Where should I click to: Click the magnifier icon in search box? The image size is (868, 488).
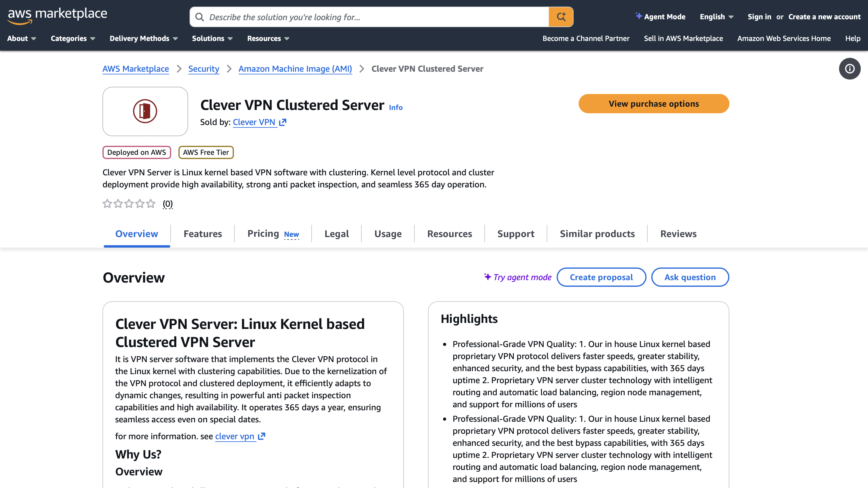coord(200,17)
